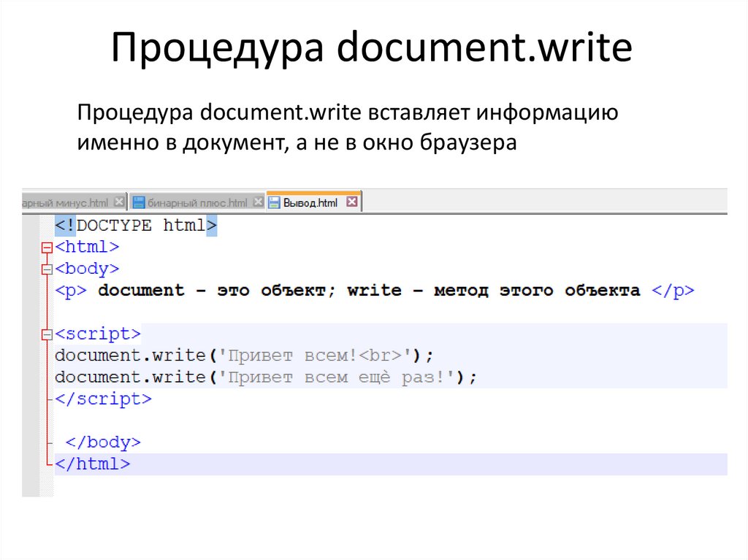Close the бинарный плюс.html tab
Image resolution: width=748 pixels, height=560 pixels.
[258, 202]
